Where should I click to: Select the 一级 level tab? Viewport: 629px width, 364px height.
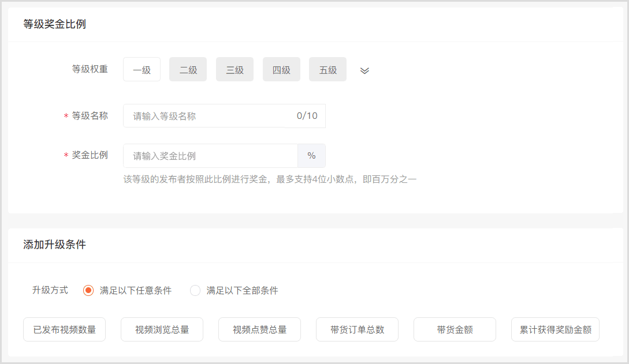(x=142, y=70)
